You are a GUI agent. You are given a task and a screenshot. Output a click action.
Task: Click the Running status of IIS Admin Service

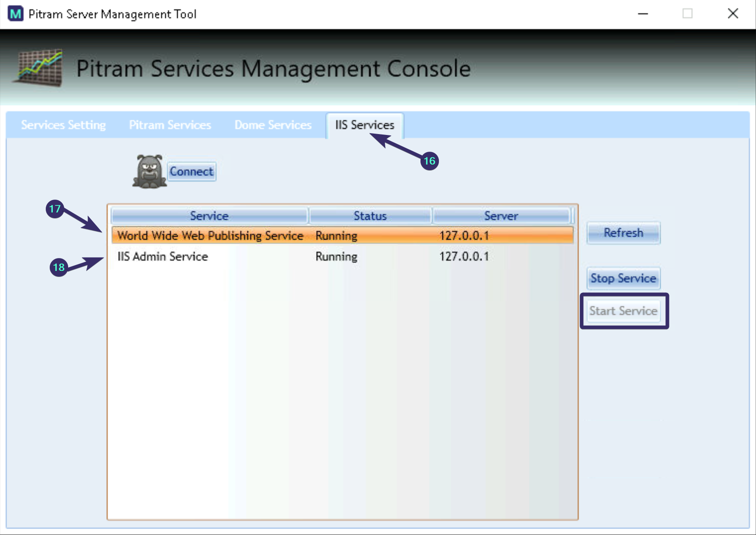(336, 256)
